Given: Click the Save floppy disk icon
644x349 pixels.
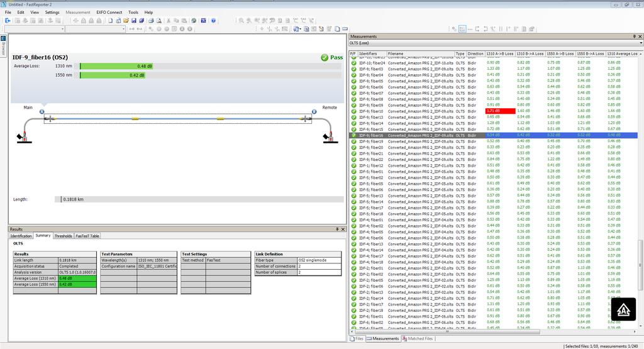Looking at the screenshot, I should (134, 21).
